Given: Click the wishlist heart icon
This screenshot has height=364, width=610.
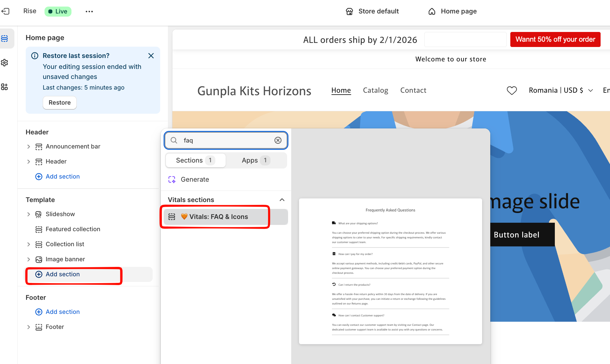Looking at the screenshot, I should 512,91.
